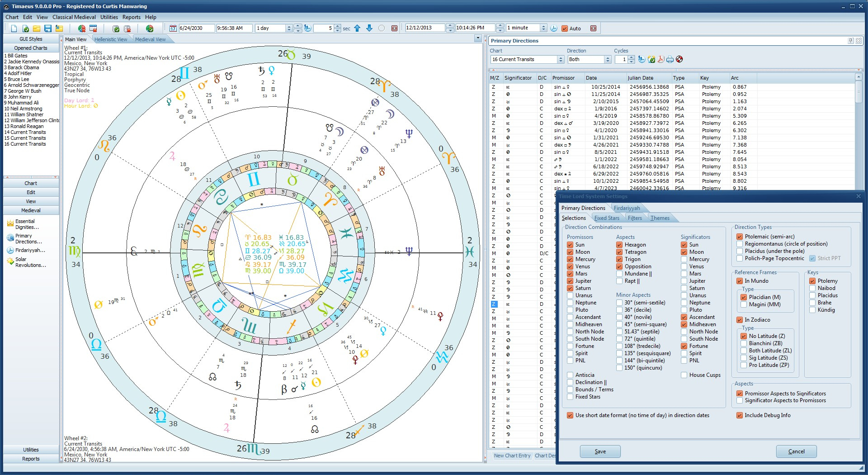This screenshot has height=475, width=868.
Task: Toggle the Auto checkbox in the toolbar
Action: coord(564,28)
